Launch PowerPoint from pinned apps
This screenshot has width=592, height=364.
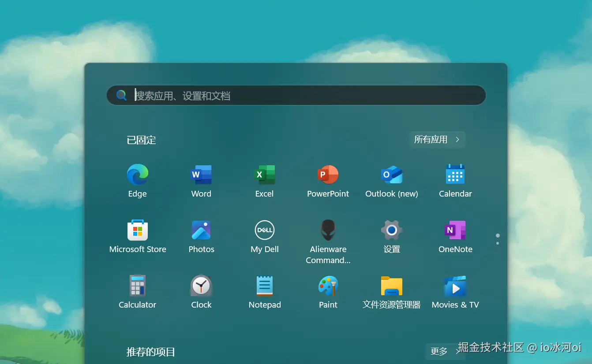click(328, 175)
